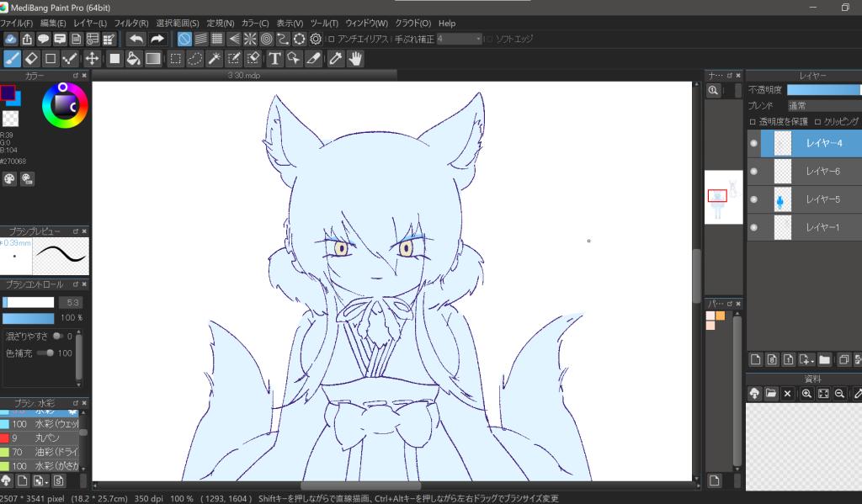
Task: Open the フィルタ(R) menu
Action: point(130,23)
